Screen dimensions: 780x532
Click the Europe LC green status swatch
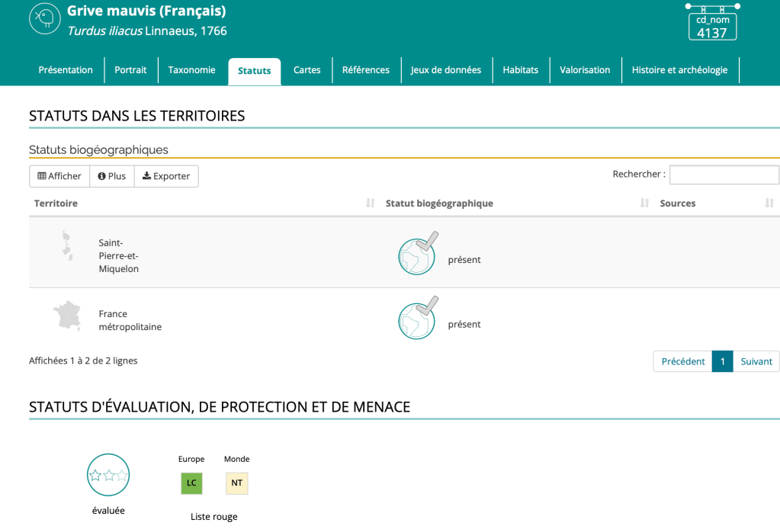tap(191, 483)
